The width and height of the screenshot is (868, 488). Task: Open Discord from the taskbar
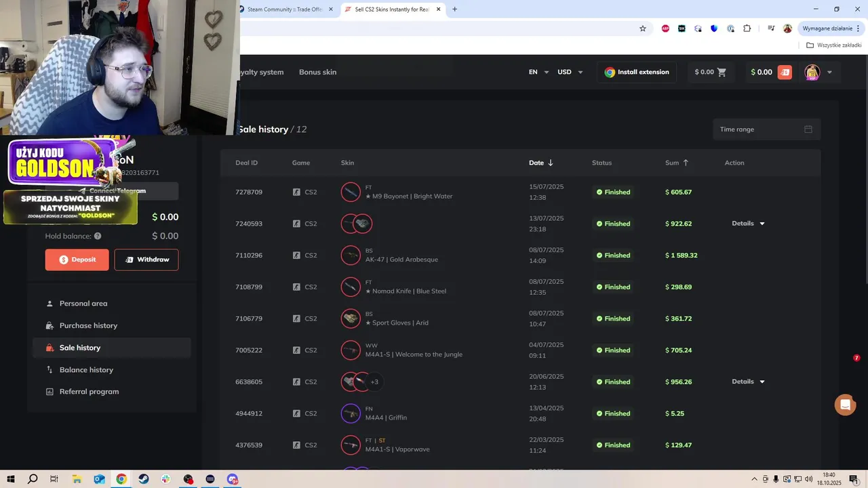click(233, 479)
